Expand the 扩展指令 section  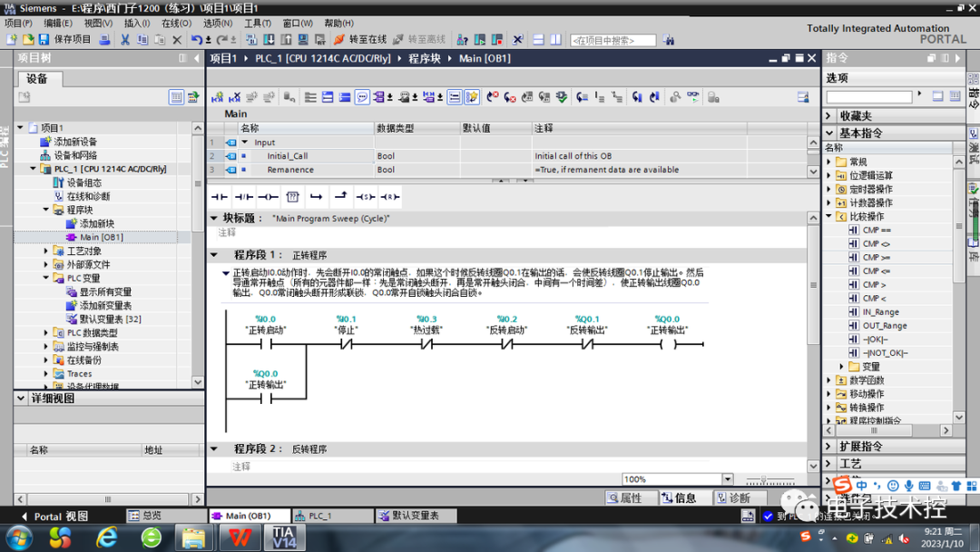829,447
